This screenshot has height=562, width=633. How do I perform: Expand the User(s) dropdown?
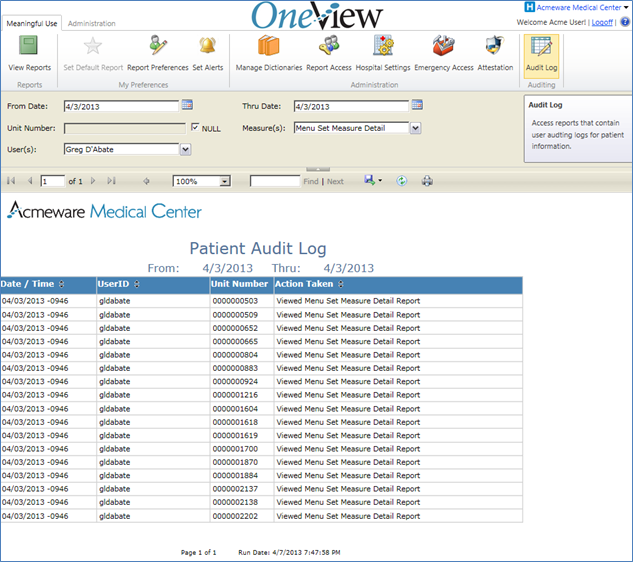point(185,150)
